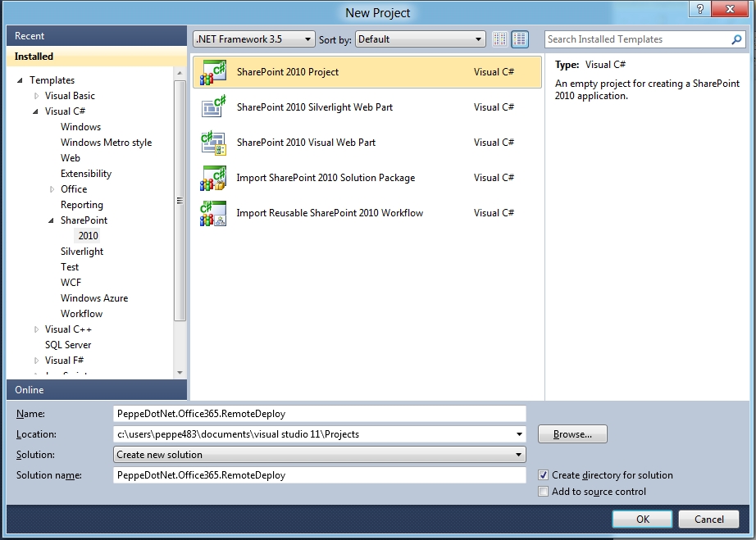Select the Windows Azure category

click(x=94, y=298)
